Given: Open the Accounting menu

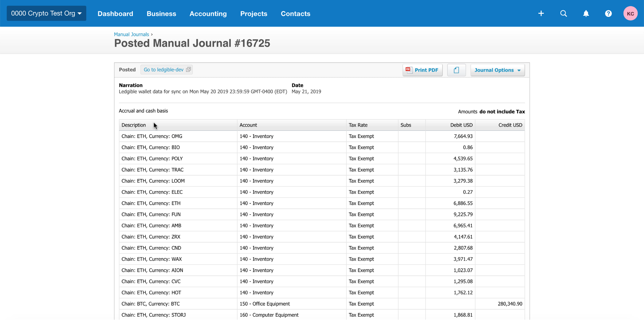Looking at the screenshot, I should click(x=208, y=14).
